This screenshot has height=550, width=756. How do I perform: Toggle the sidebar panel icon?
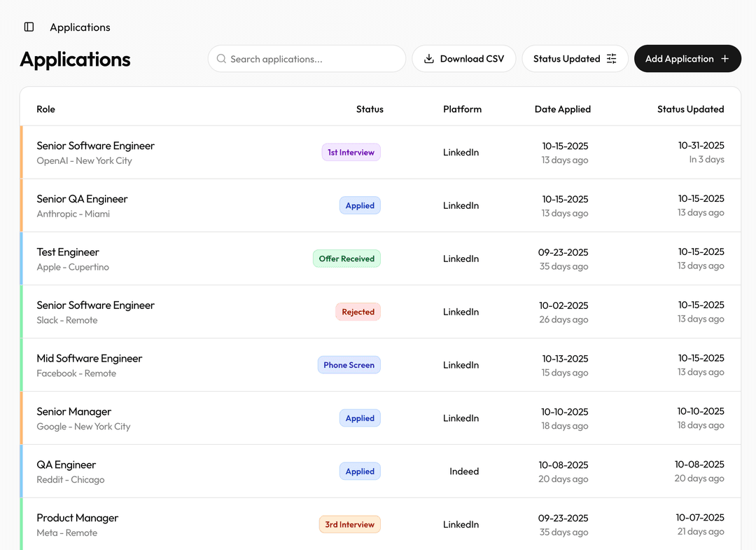29,27
